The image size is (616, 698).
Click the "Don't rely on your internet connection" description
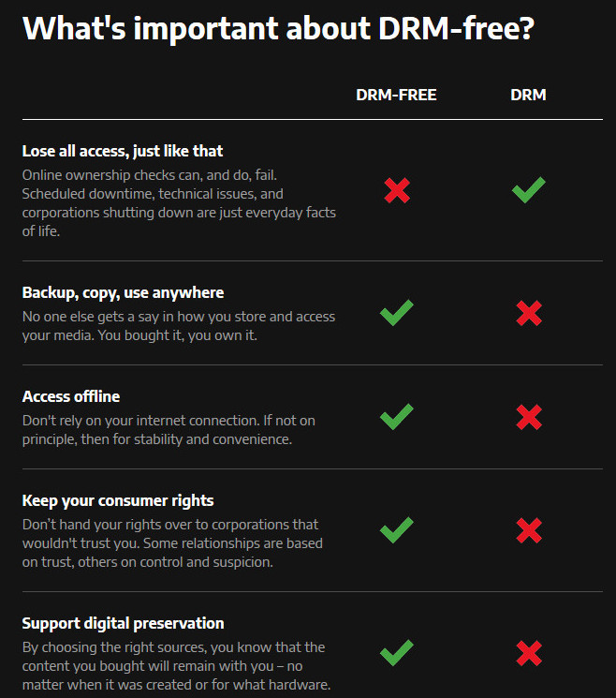click(x=170, y=430)
